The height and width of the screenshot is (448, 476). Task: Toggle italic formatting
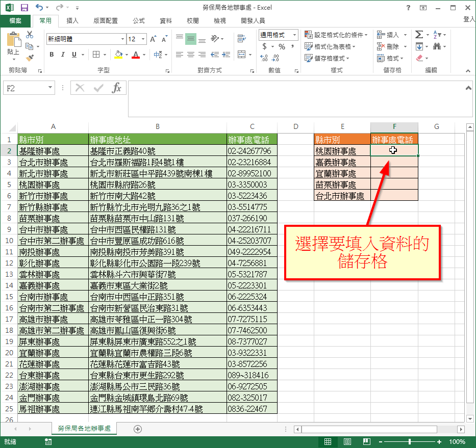point(62,54)
